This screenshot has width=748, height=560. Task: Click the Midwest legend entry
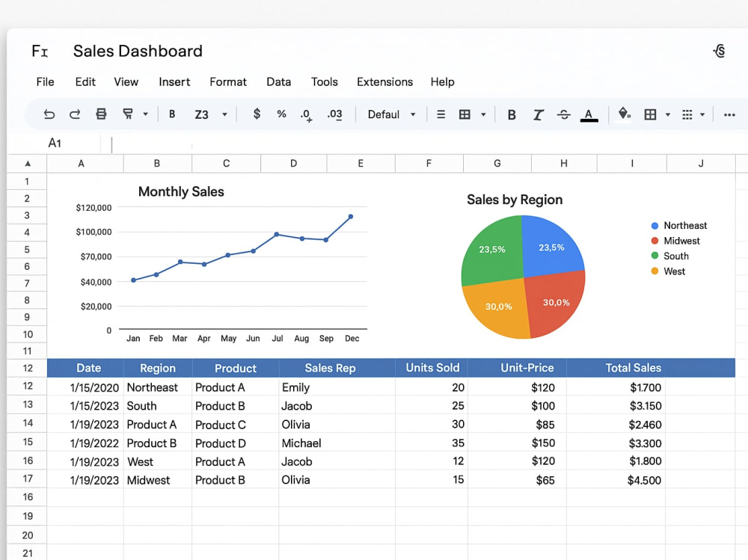pyautogui.click(x=675, y=241)
